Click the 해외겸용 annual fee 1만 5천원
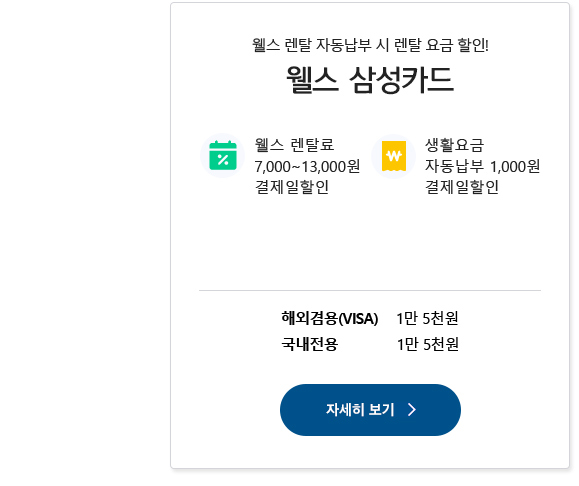This screenshot has height=486, width=579. point(427,318)
